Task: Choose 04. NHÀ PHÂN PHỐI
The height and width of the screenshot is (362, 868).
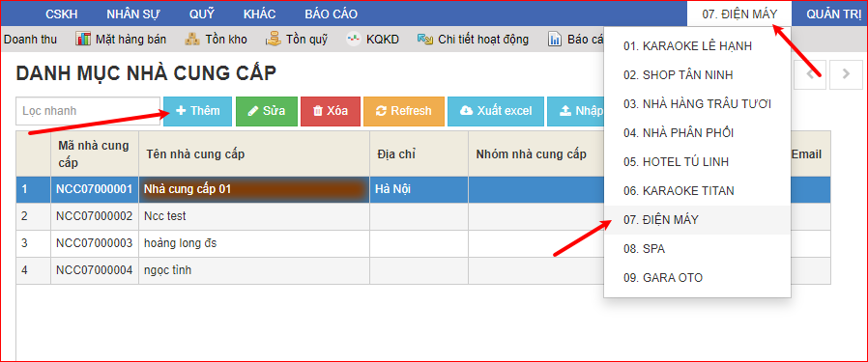Action: coord(698,132)
